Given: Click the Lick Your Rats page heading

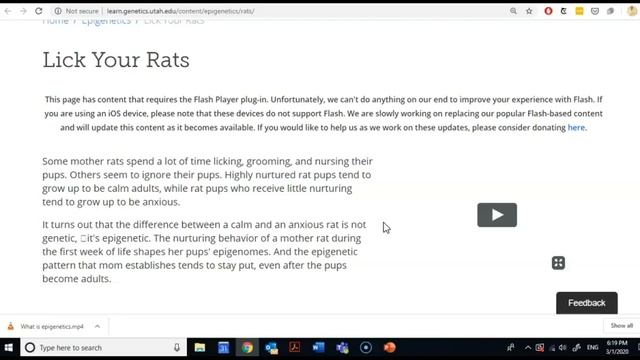Looking at the screenshot, I should click(116, 60).
